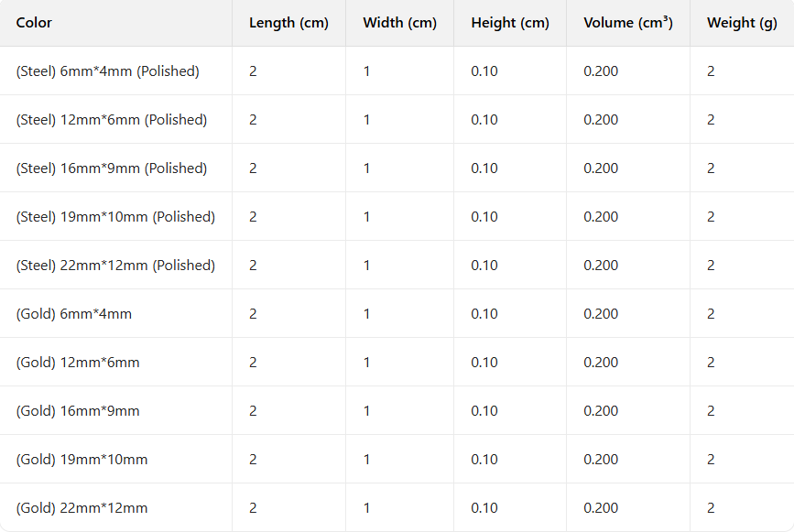Select the (Steel) 19mm*10mm (Polished) cell

click(x=115, y=217)
